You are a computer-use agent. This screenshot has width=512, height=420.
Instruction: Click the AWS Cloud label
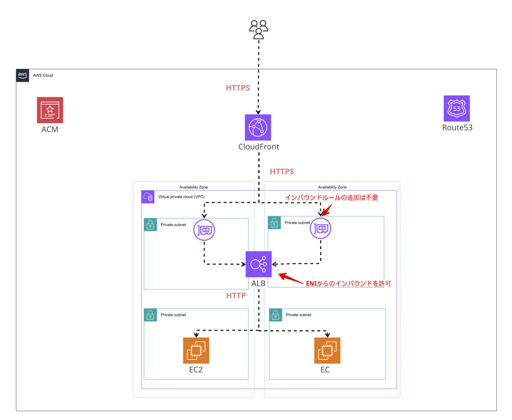point(43,76)
